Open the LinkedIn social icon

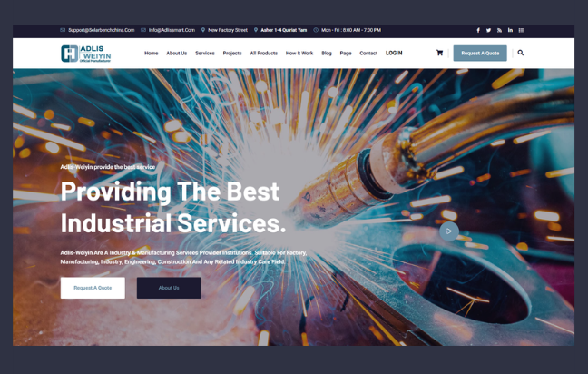[510, 30]
